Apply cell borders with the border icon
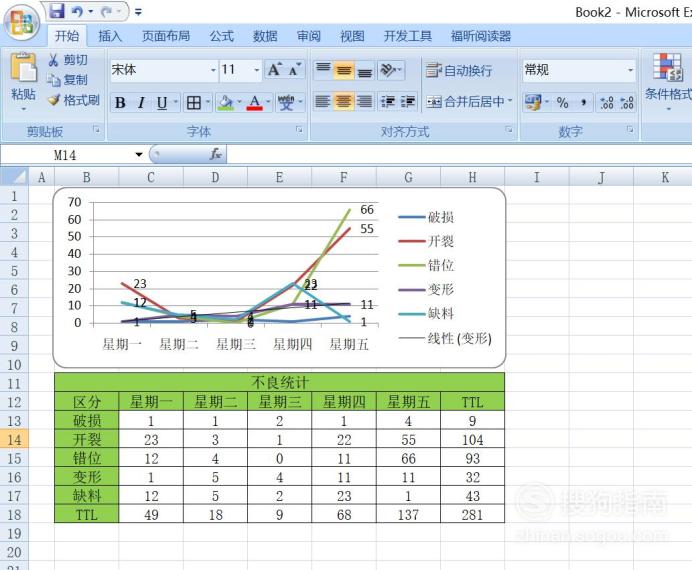Screen dimensions: 692x570 (194, 103)
